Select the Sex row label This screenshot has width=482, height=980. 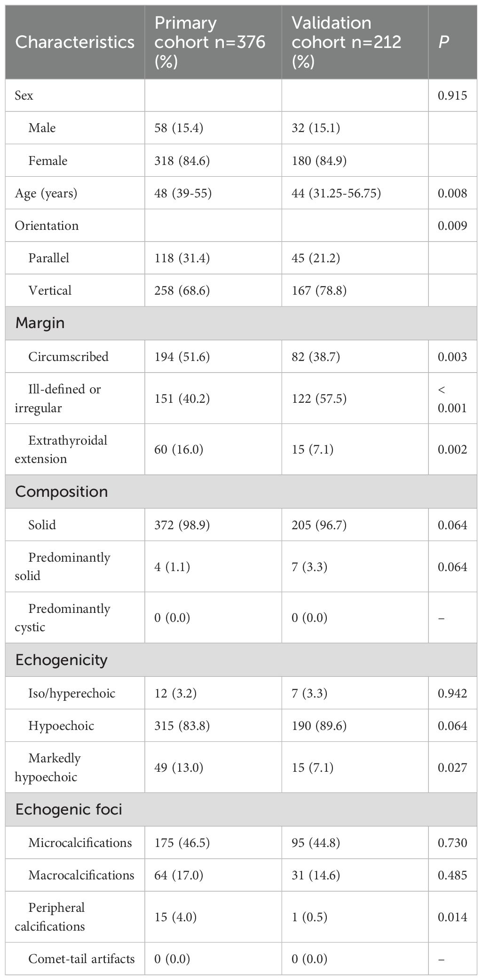24,95
